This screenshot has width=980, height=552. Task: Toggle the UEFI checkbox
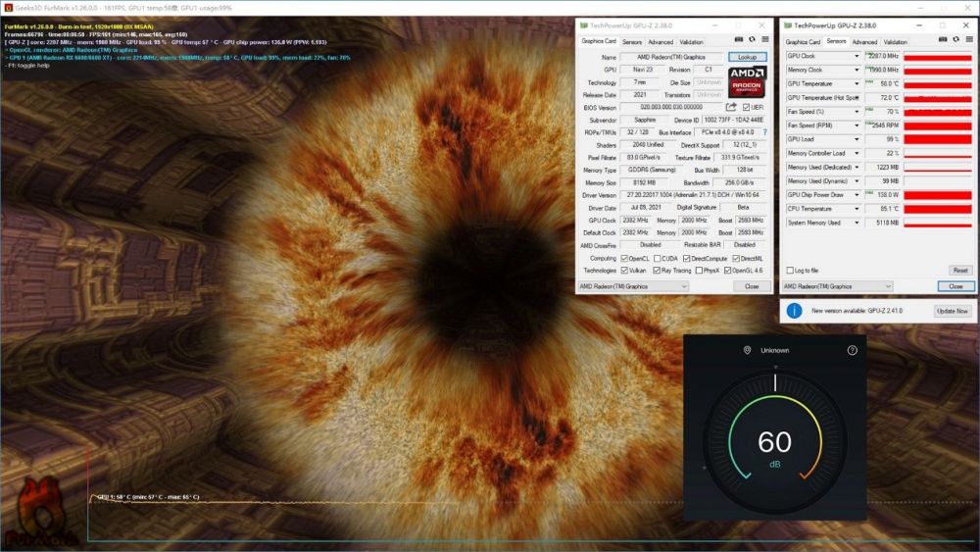pyautogui.click(x=747, y=107)
